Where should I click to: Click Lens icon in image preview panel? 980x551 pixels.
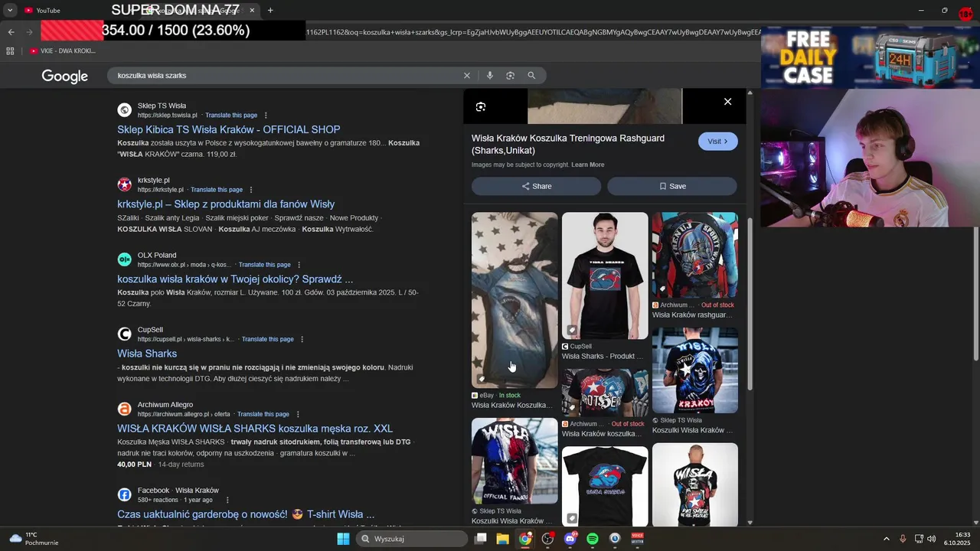(x=481, y=107)
